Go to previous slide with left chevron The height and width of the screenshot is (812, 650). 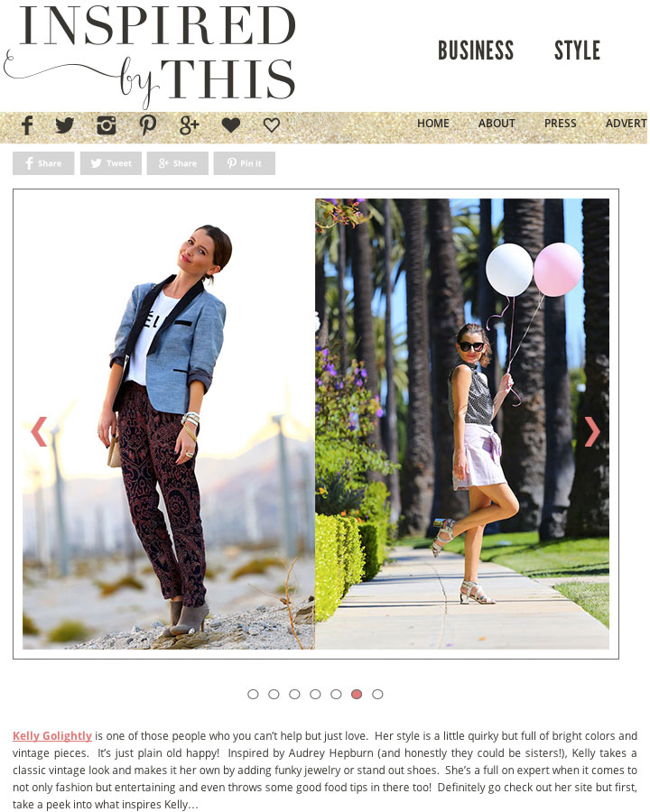(39, 431)
